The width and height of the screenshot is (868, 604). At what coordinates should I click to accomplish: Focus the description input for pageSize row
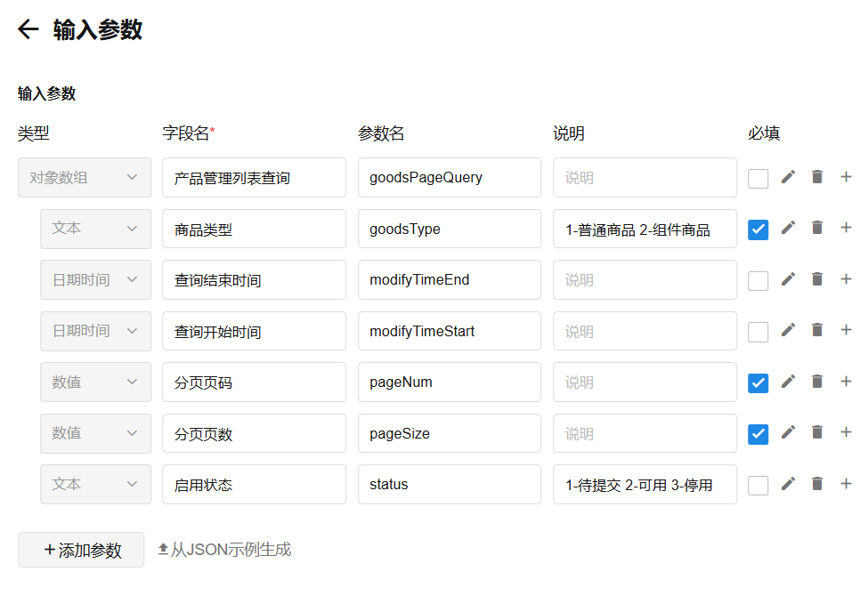tap(645, 433)
